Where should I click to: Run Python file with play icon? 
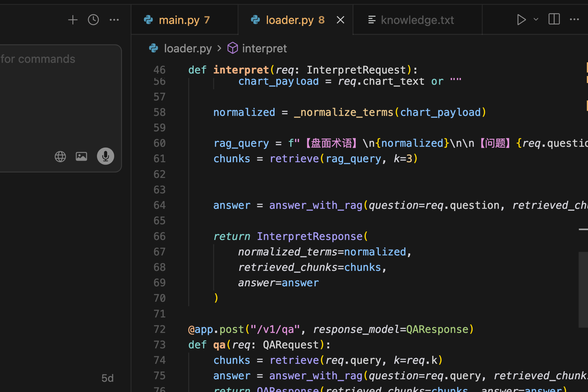click(521, 20)
